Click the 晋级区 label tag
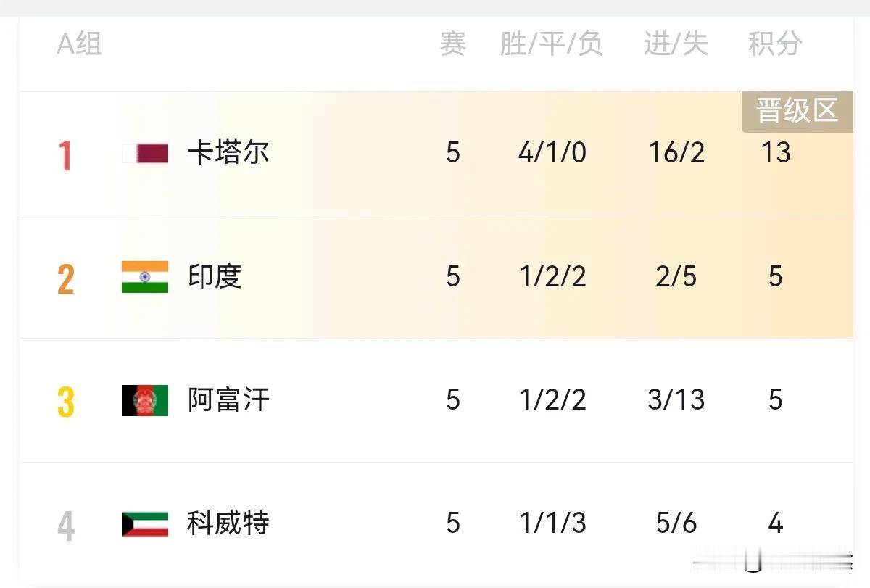The image size is (870, 588). (797, 112)
